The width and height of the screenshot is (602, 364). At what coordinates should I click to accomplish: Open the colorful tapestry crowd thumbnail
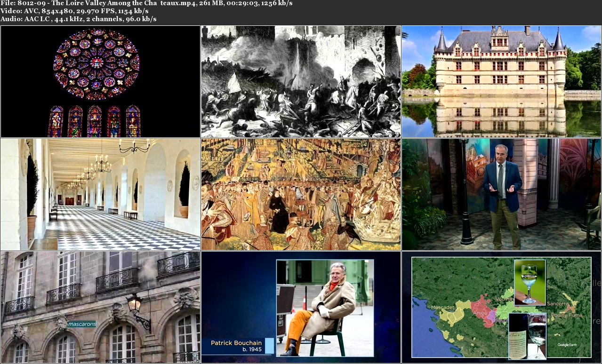click(301, 194)
